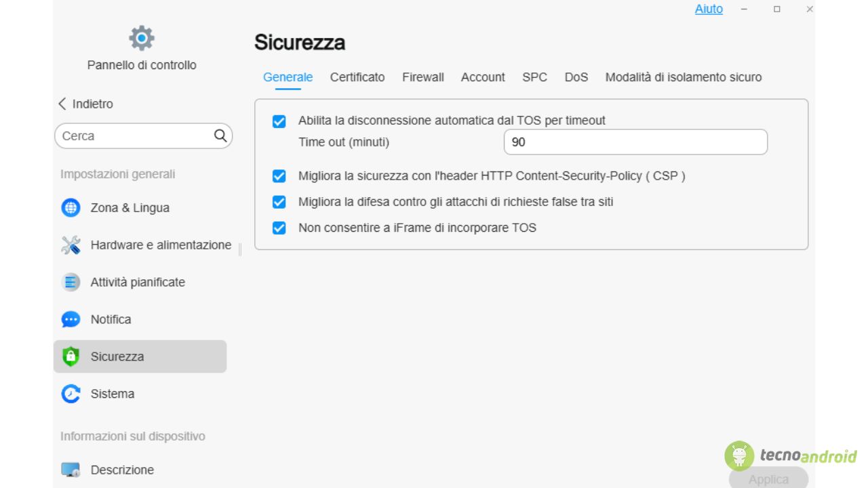Click the Cerca search field
The width and height of the screenshot is (868, 488).
tap(134, 136)
